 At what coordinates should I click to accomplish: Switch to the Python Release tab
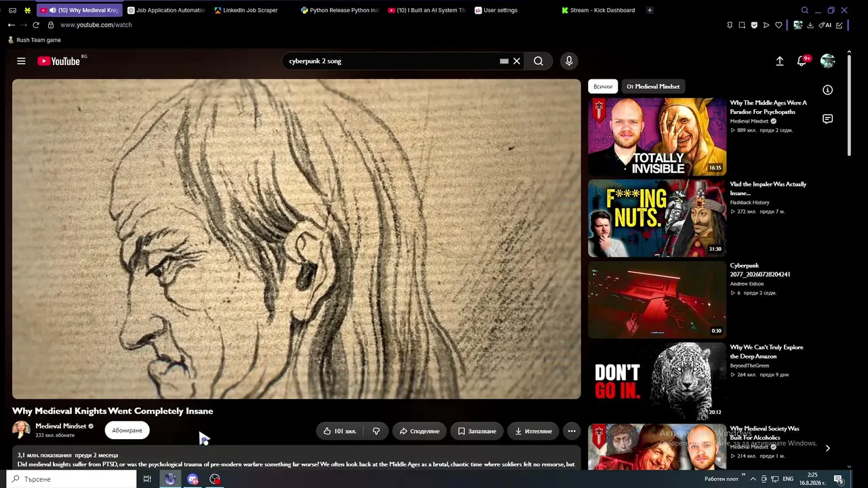click(x=339, y=10)
